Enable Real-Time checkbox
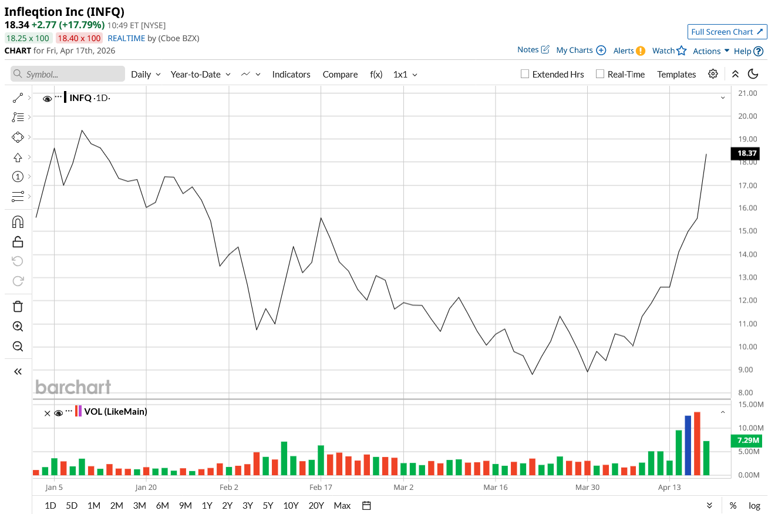 (x=600, y=73)
